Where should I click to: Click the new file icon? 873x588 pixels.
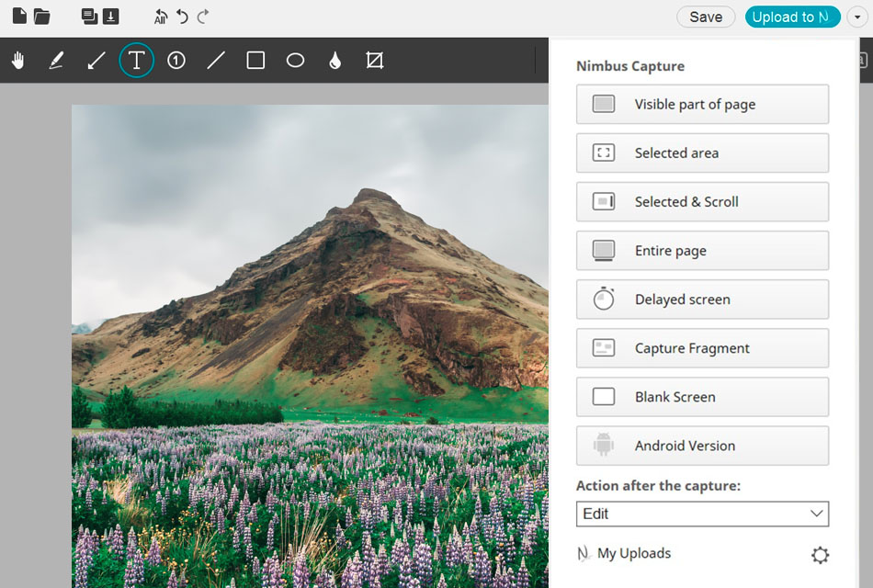point(19,16)
